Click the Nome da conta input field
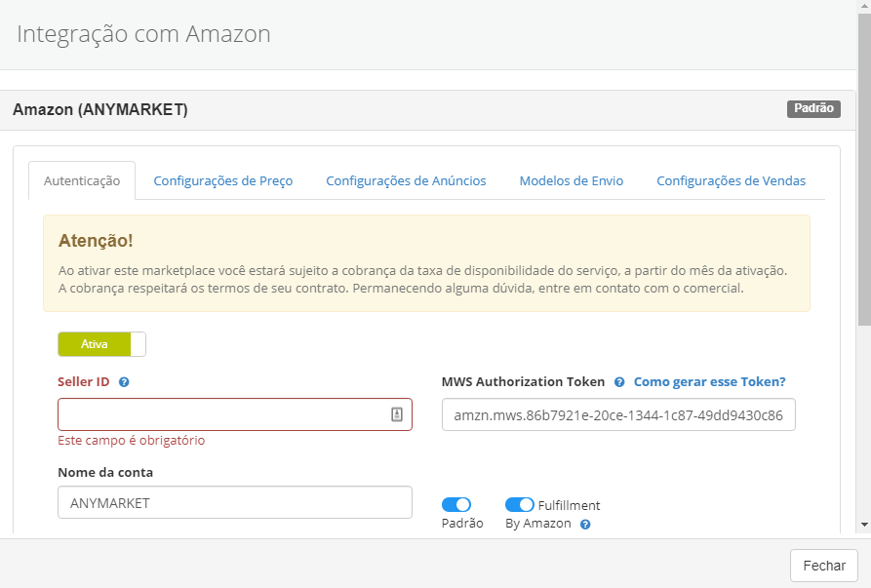Image resolution: width=871 pixels, height=588 pixels. click(x=235, y=502)
